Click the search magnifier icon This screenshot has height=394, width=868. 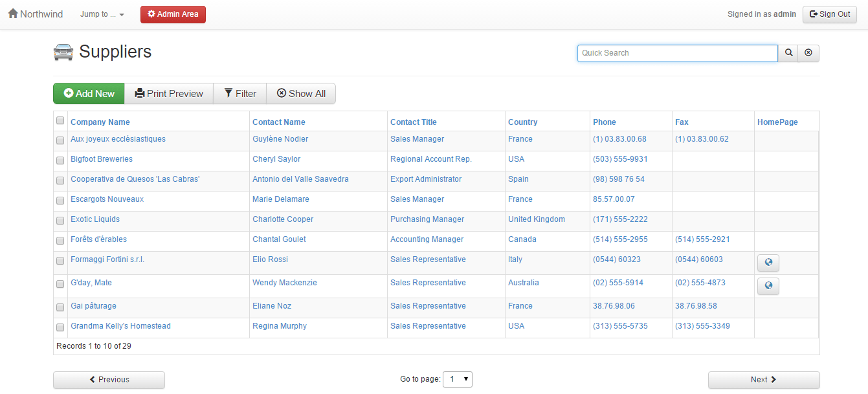[788, 53]
